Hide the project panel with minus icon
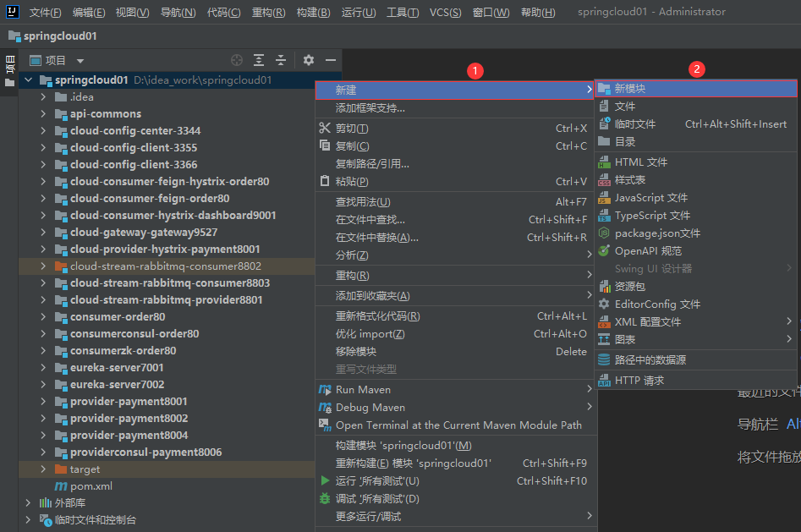Viewport: 801px width, 532px height. [x=331, y=60]
